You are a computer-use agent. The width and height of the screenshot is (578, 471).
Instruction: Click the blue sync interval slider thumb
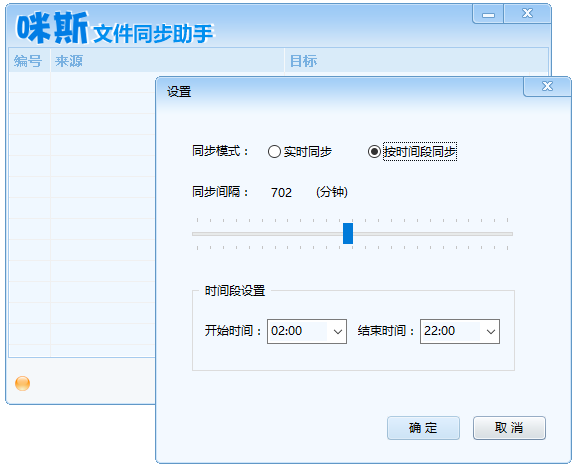click(x=348, y=233)
